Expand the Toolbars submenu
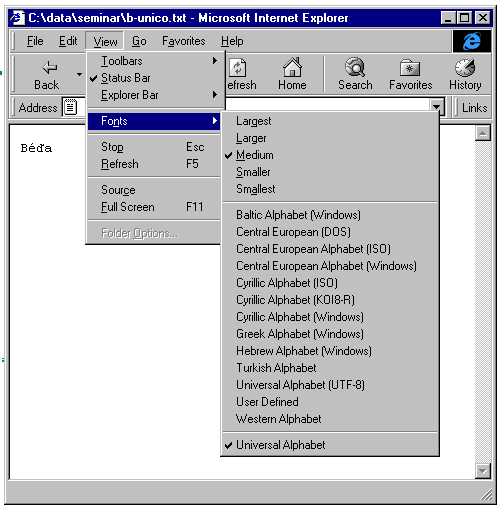Viewport: 503px width, 508px height. pos(155,61)
